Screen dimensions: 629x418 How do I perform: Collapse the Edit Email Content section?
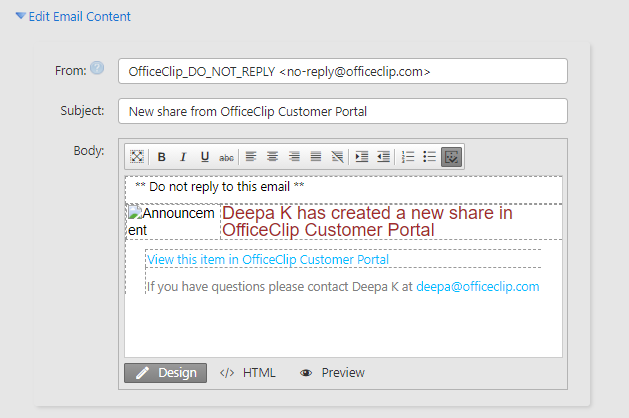pyautogui.click(x=20, y=16)
